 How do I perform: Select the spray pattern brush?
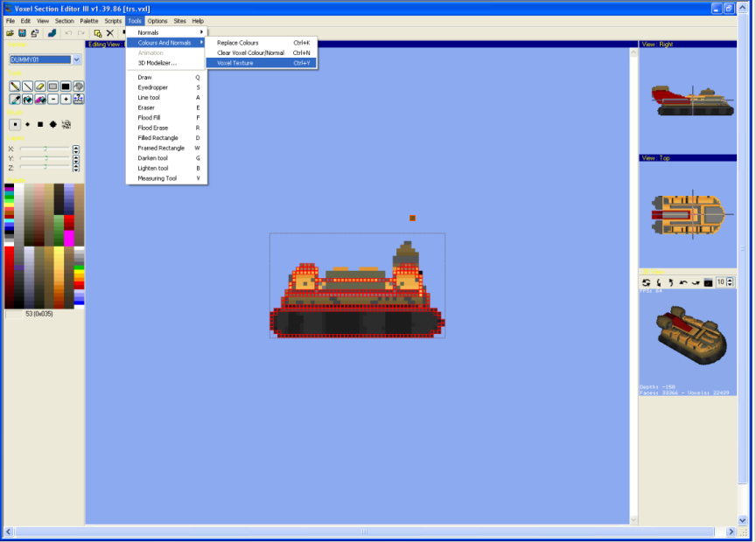(66, 124)
